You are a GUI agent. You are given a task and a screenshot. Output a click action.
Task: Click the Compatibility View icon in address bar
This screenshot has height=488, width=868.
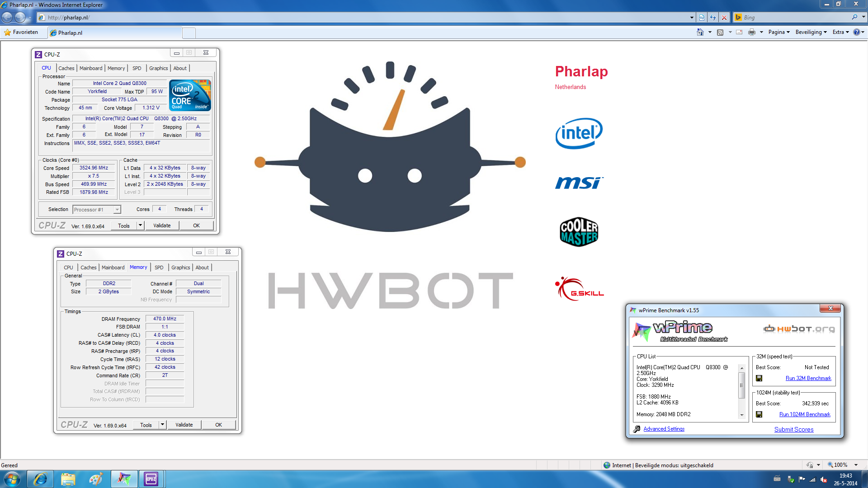click(702, 17)
